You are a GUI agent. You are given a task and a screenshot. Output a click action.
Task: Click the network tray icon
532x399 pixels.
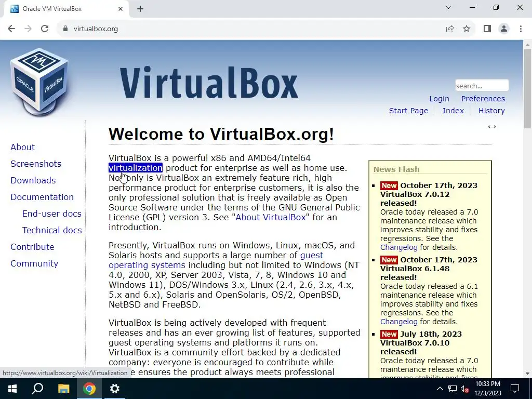pos(453,389)
